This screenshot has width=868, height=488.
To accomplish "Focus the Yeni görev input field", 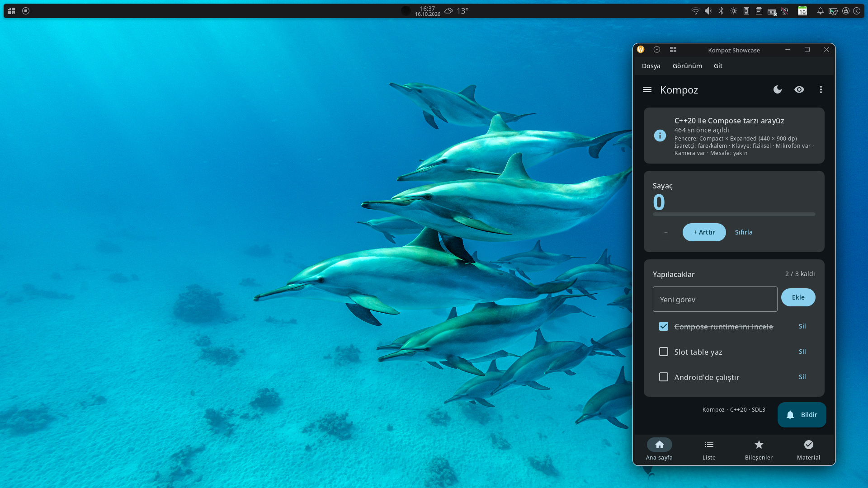I will point(715,299).
